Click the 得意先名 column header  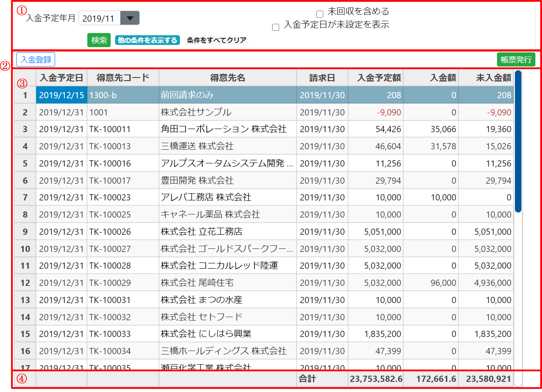click(228, 78)
